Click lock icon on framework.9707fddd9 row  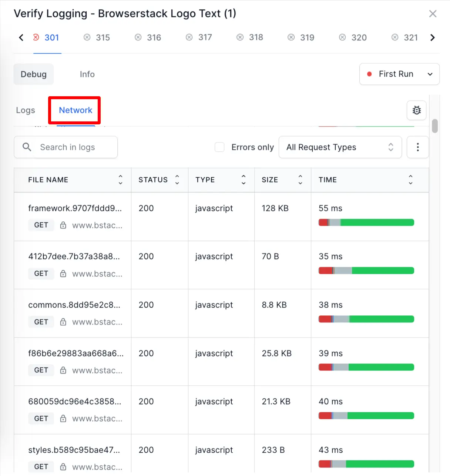(63, 225)
